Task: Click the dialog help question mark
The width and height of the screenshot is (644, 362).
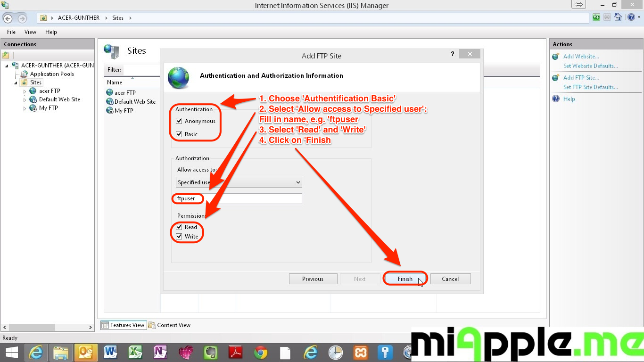Action: click(453, 54)
